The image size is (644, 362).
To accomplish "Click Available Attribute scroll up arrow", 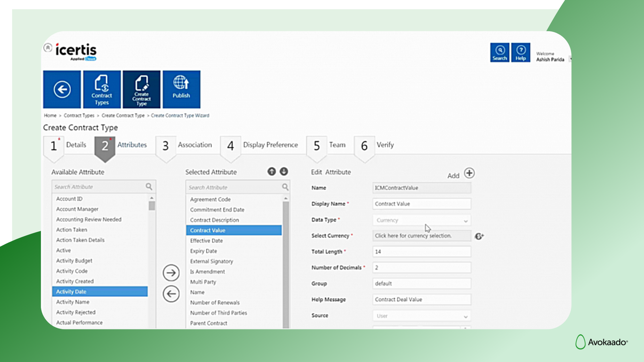I will pyautogui.click(x=152, y=198).
